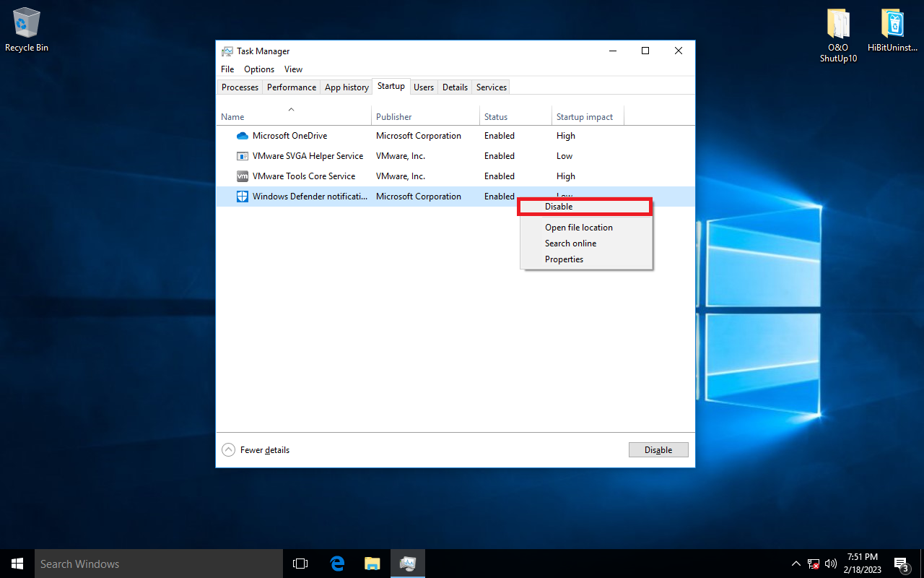This screenshot has width=924, height=578.
Task: Click the Microsoft OneDrive cloud icon
Action: (243, 136)
